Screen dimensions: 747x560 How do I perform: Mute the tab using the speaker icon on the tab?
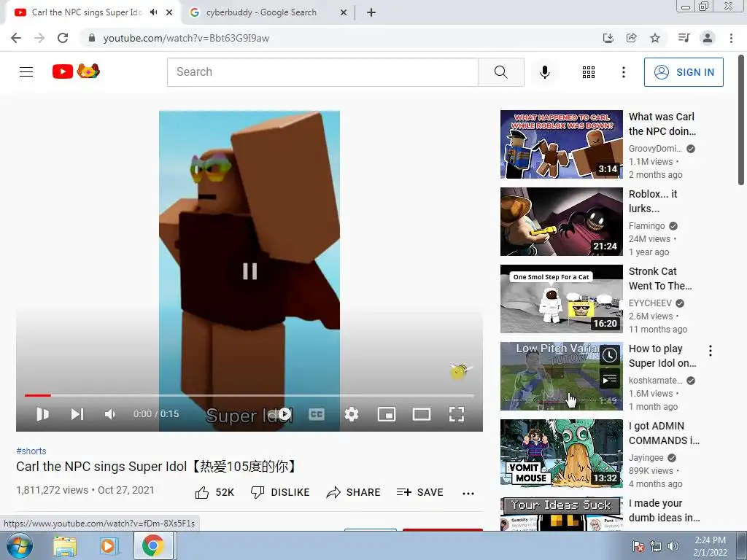(153, 12)
